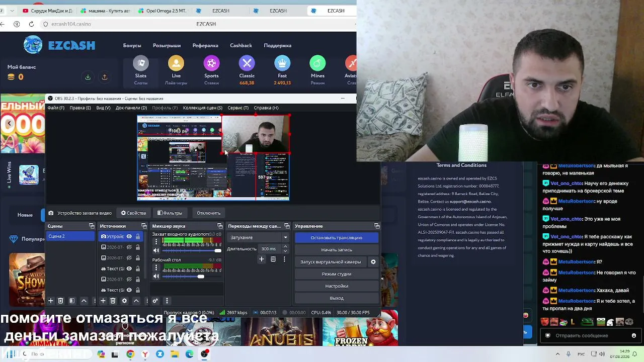
Task: Go back in the browser
Action: [x=3, y=24]
